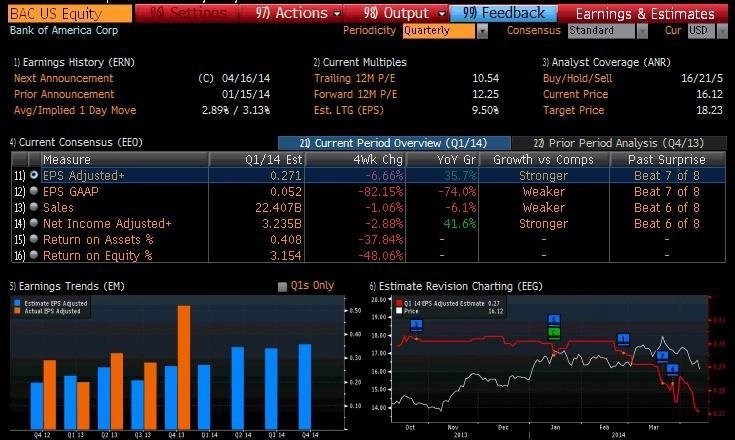Open the Periodicity Quarterly dropdown
Image resolution: width=735 pixels, height=440 pixels.
coord(482,31)
